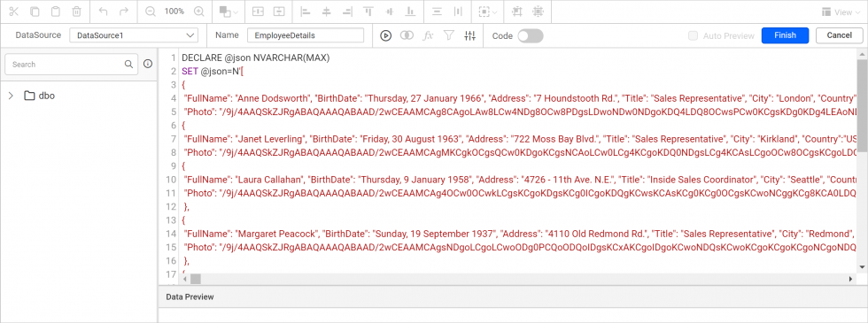This screenshot has height=323, width=868.
Task: Open the DataSource1 combo box
Action: (134, 35)
